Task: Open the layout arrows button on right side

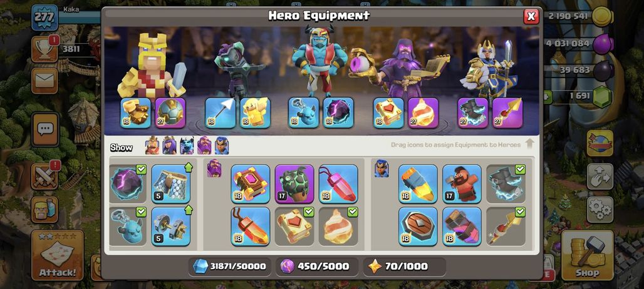Action: point(600,176)
